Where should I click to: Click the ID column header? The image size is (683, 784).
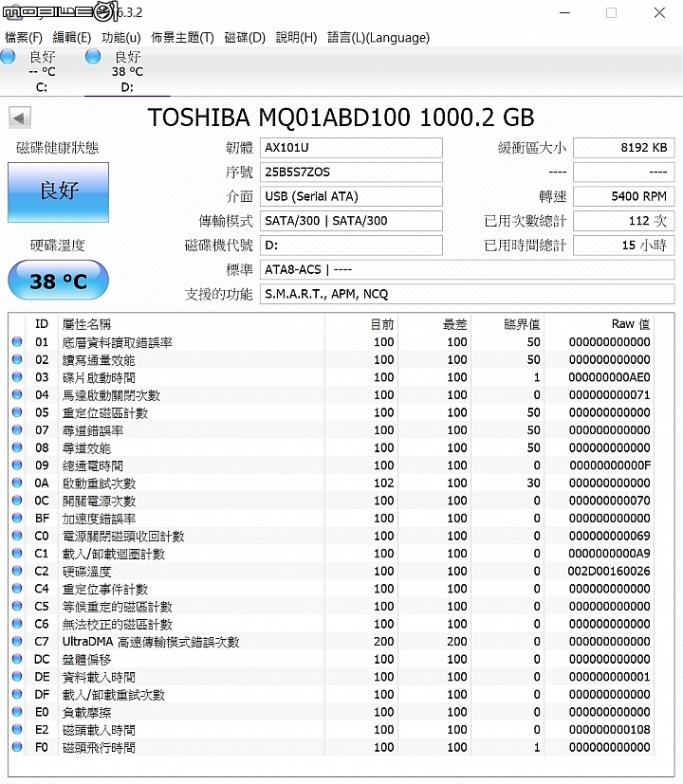pyautogui.click(x=42, y=324)
